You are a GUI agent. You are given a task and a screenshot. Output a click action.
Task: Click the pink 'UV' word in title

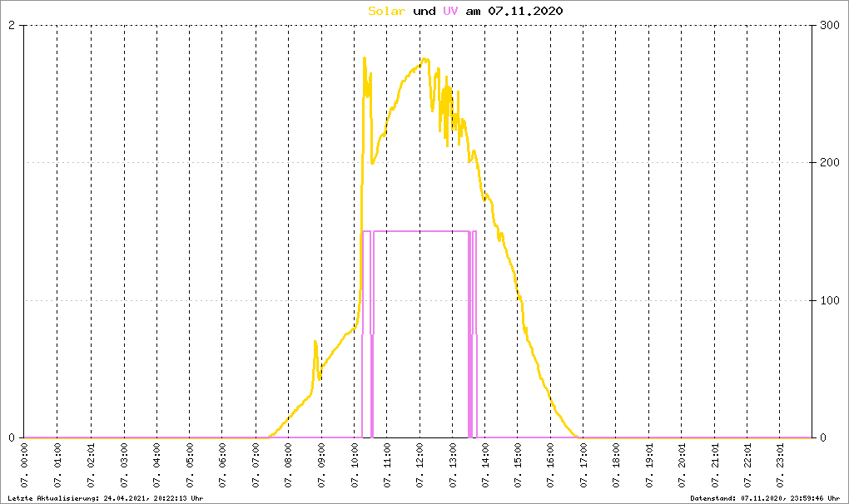450,11
